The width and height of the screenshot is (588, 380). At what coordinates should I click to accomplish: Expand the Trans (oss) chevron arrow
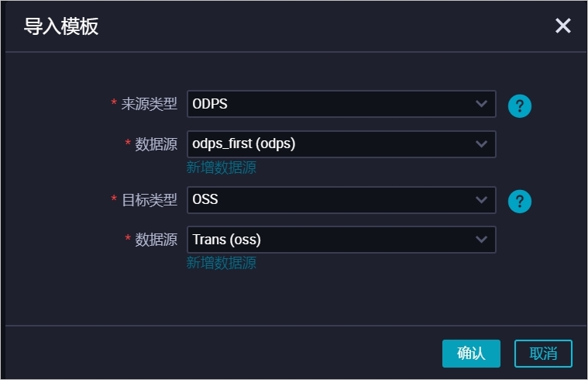(x=481, y=239)
